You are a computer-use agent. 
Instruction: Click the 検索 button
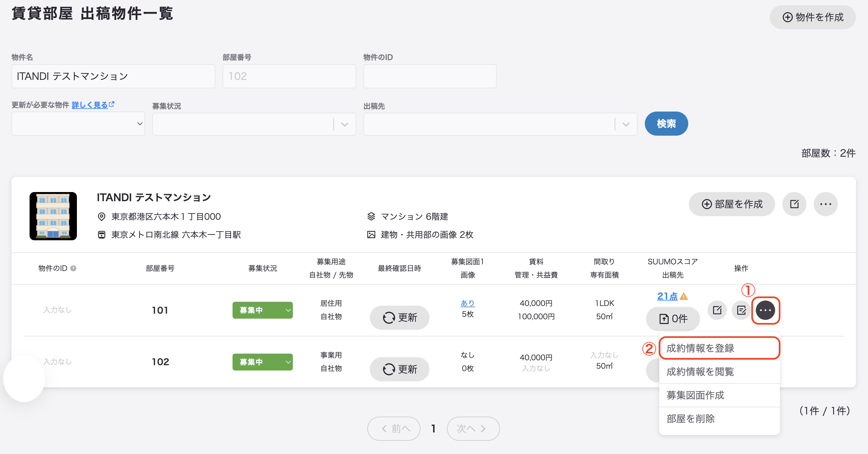click(666, 124)
